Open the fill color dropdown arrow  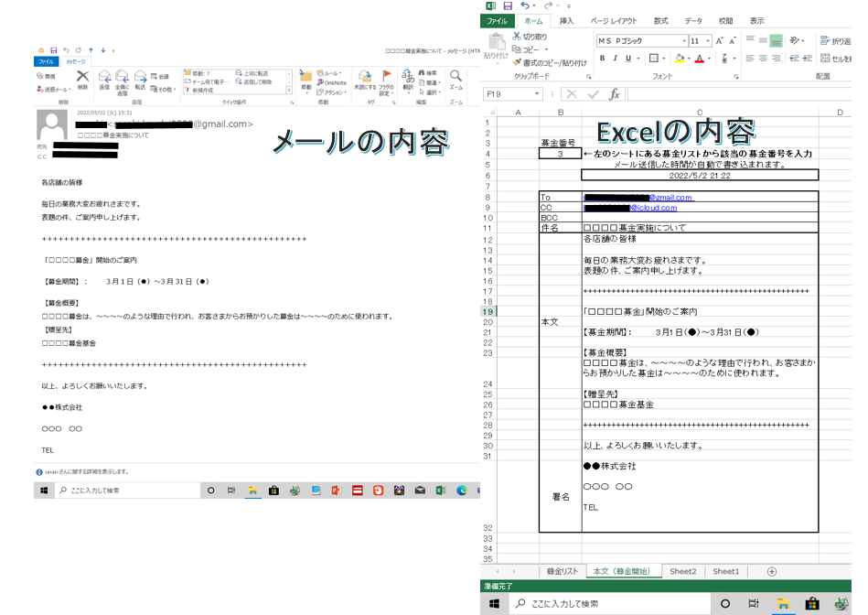(691, 56)
